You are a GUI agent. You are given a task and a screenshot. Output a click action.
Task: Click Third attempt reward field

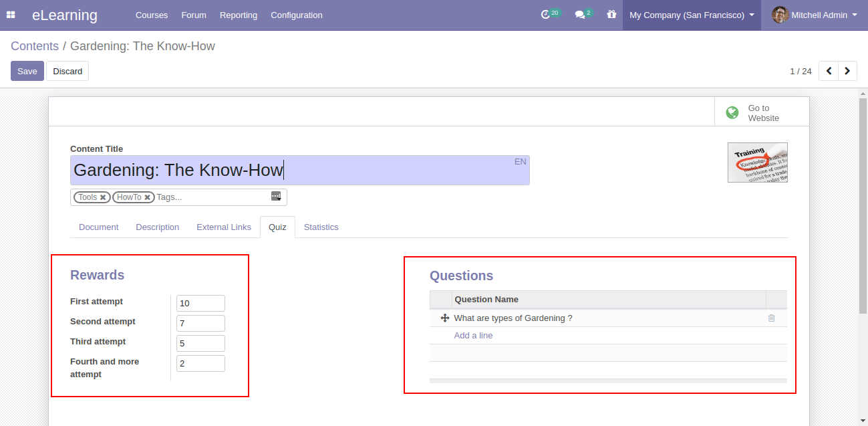tap(200, 343)
